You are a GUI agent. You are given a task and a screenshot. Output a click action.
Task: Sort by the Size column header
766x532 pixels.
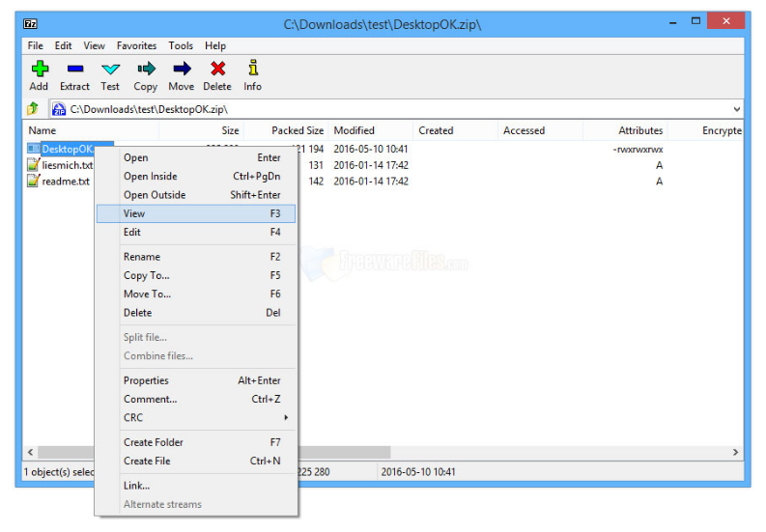tap(201, 130)
